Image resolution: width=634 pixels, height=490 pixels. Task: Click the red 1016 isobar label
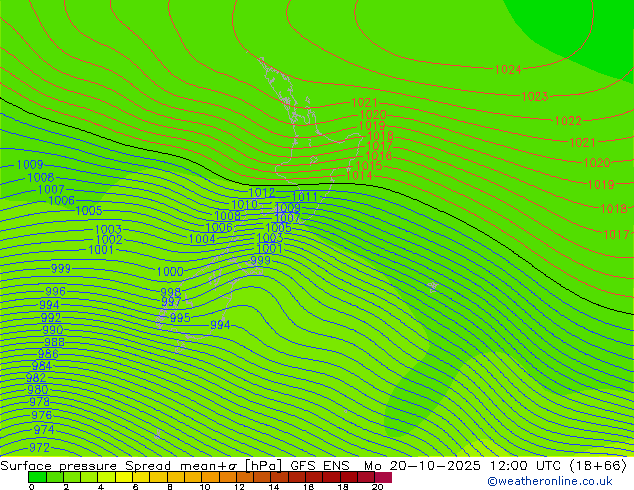(378, 156)
